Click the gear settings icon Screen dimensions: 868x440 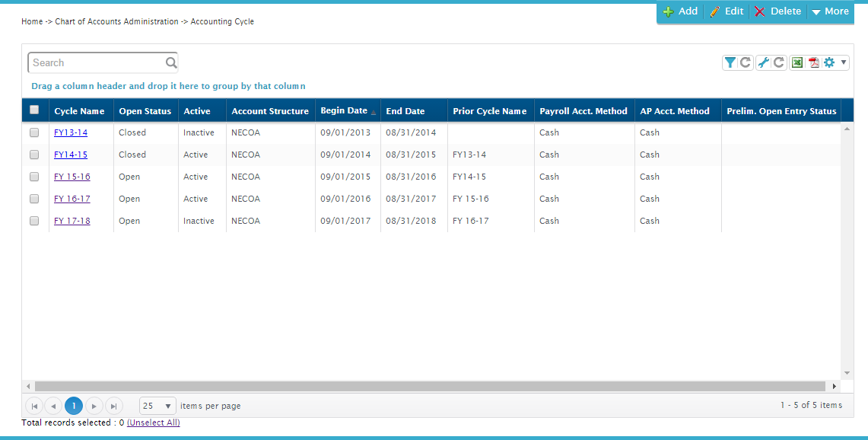(828, 62)
